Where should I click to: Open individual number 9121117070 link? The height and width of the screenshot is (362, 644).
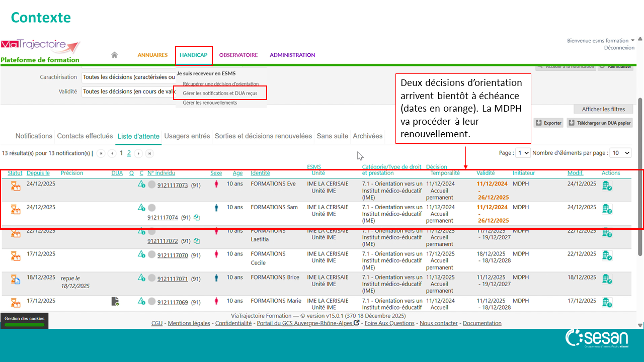click(173, 255)
